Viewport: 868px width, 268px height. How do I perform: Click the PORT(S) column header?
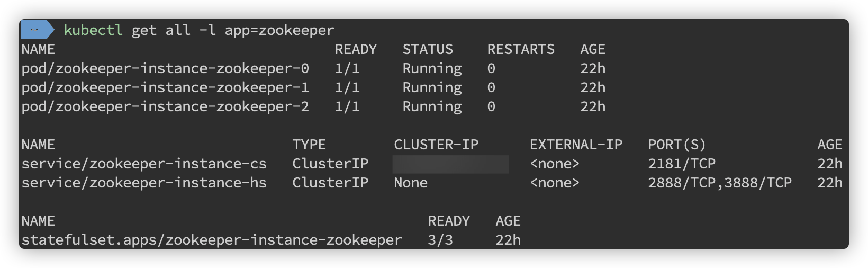pyautogui.click(x=677, y=145)
